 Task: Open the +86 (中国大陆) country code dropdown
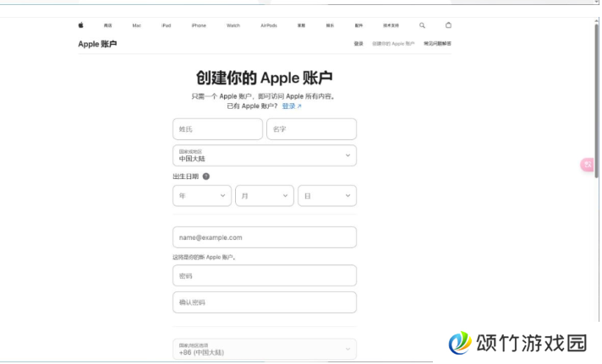(265, 349)
